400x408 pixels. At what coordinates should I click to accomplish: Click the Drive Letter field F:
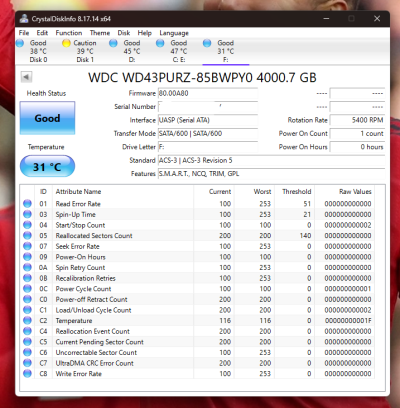pos(208,147)
